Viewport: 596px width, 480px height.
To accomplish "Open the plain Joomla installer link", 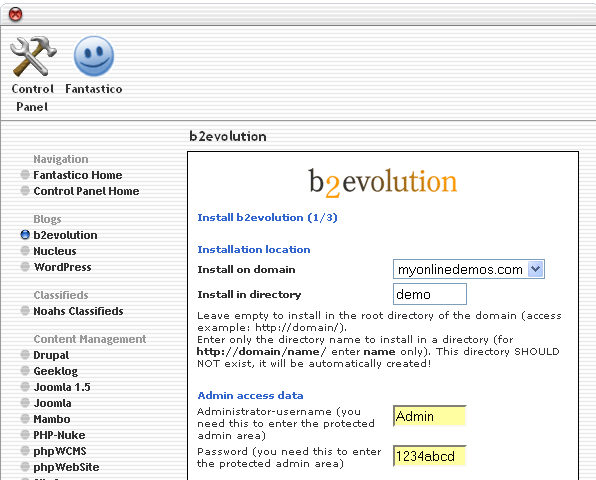I will pos(52,403).
